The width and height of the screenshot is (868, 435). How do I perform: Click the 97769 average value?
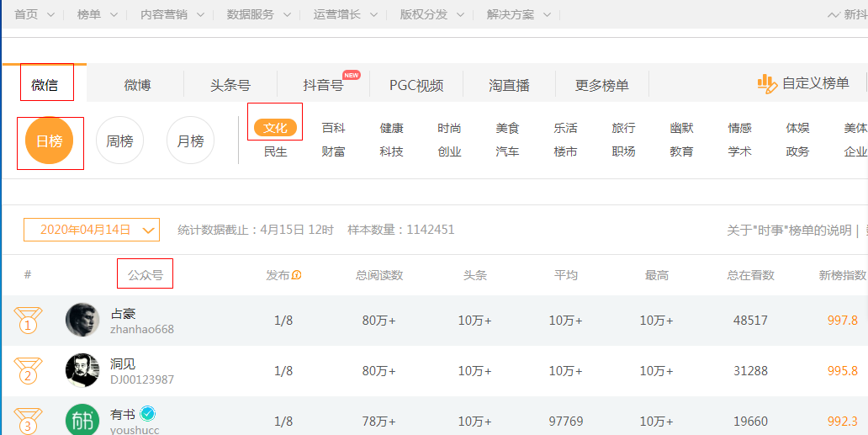coord(566,422)
